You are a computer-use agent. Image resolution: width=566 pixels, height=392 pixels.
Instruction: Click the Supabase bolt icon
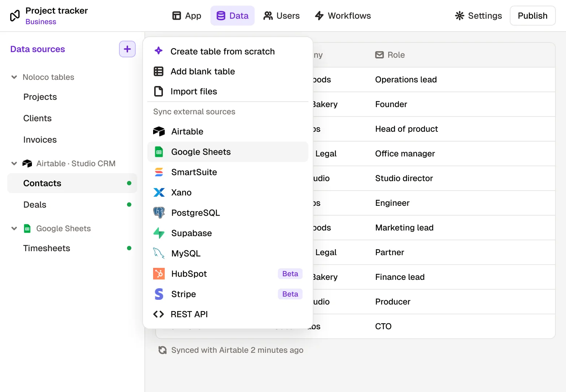coord(159,233)
